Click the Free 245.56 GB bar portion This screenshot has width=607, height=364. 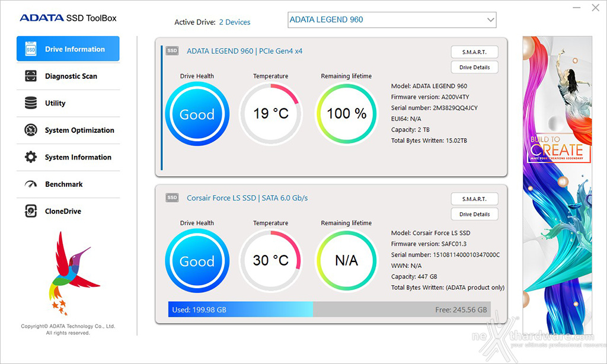(402, 309)
